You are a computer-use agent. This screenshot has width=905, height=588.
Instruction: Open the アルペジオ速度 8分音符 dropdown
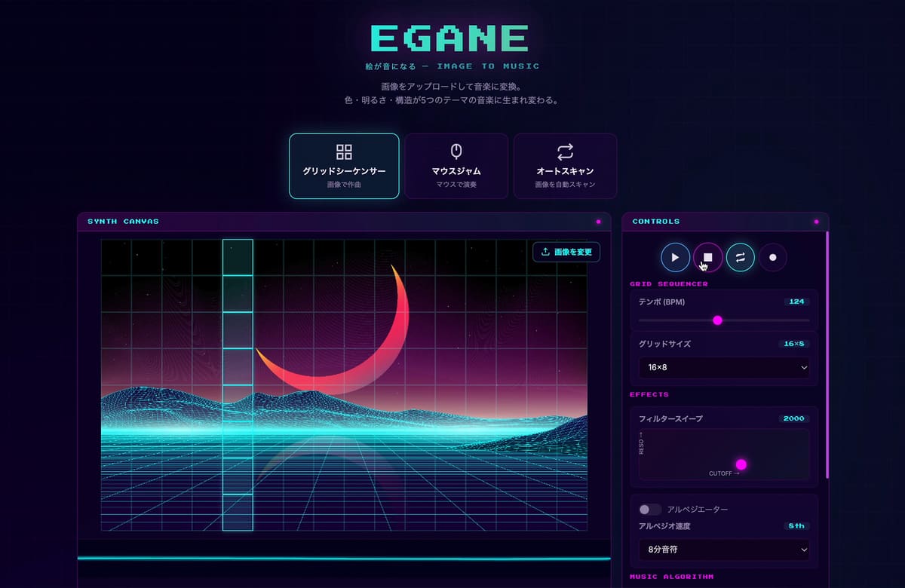(724, 550)
